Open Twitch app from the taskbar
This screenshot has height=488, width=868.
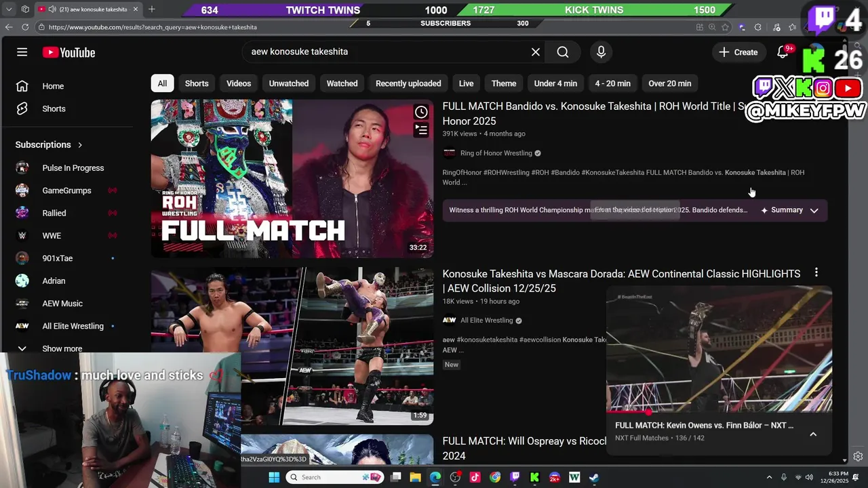tap(515, 477)
